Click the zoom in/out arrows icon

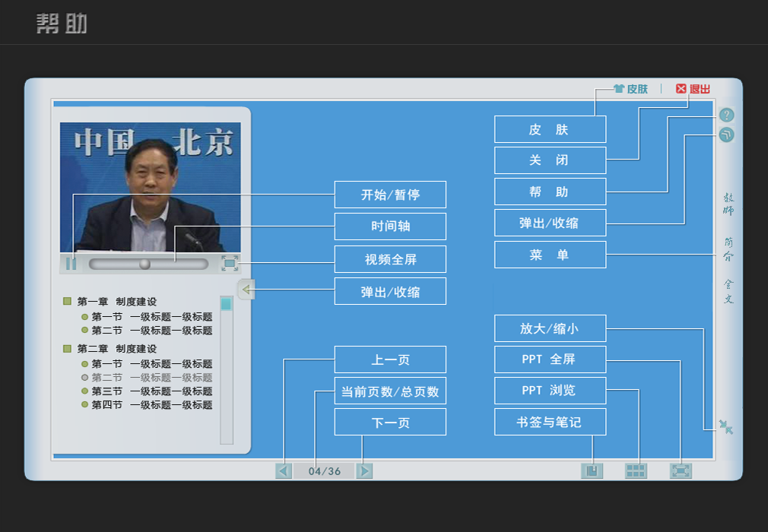[726, 427]
